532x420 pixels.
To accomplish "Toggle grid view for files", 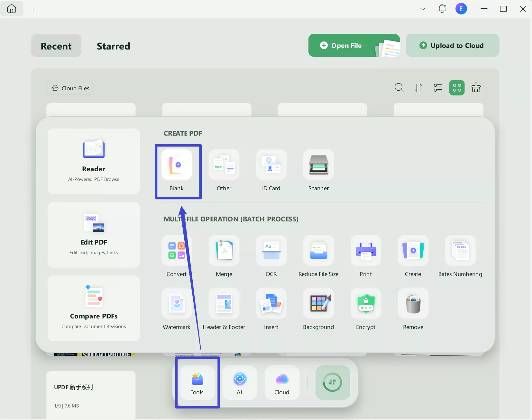I will click(x=457, y=87).
